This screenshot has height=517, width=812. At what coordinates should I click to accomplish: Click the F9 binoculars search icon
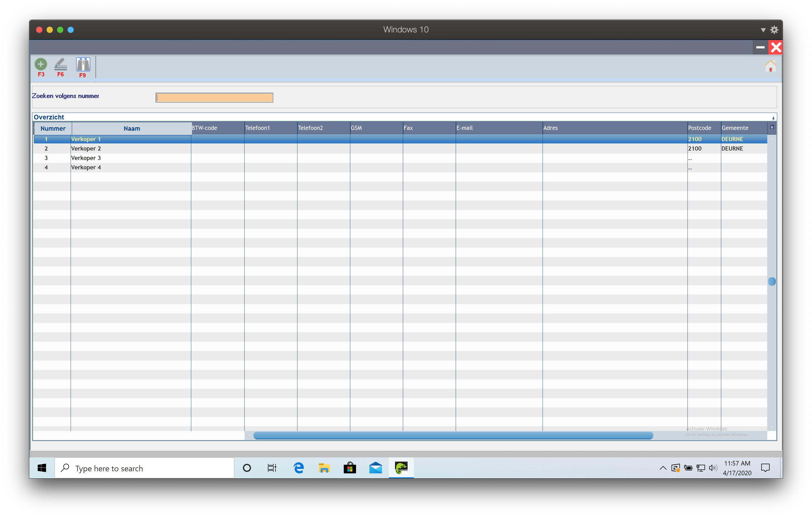[x=83, y=64]
